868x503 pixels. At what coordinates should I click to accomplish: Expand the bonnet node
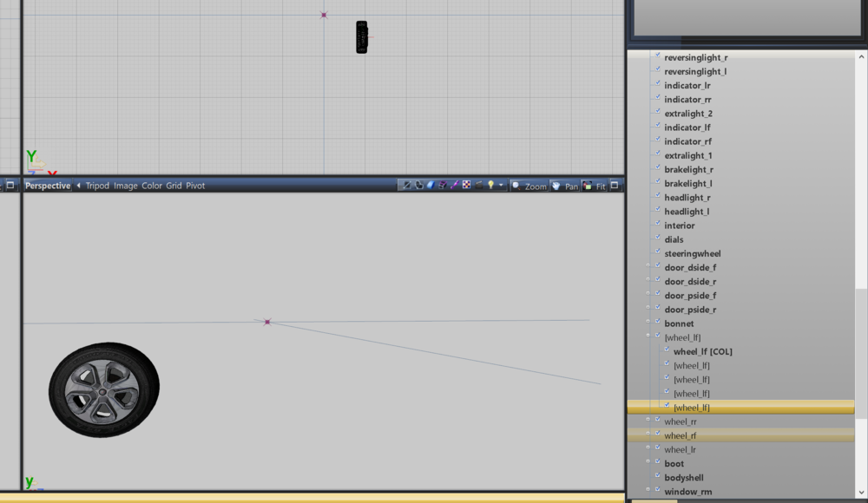(648, 322)
